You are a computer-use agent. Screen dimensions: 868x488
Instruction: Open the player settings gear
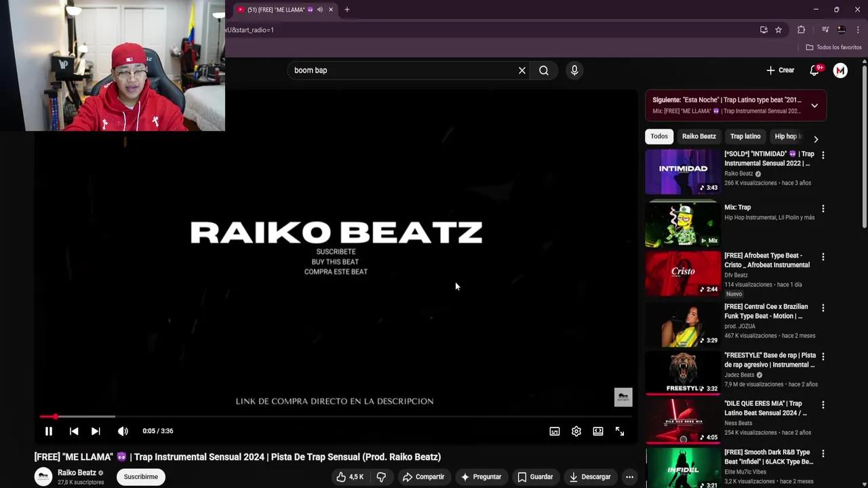point(576,431)
